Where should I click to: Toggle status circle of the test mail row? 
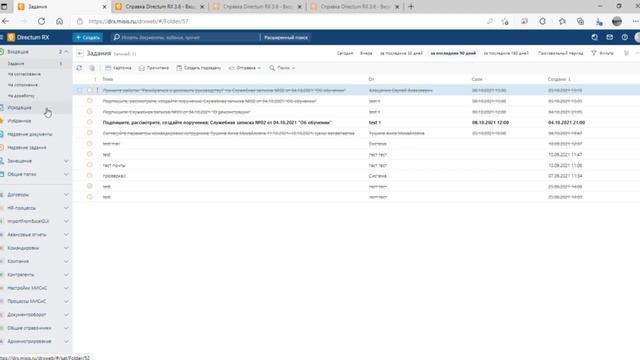point(89,143)
